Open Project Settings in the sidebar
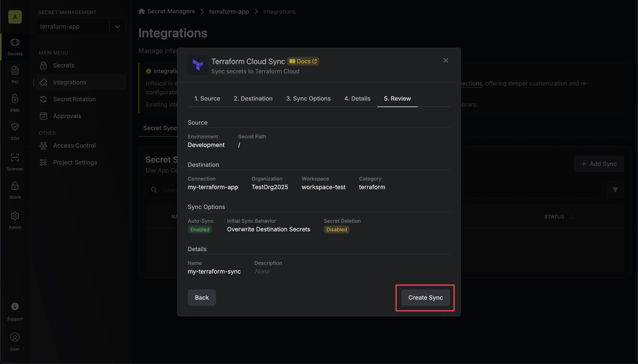The height and width of the screenshot is (364, 638). tap(81, 162)
